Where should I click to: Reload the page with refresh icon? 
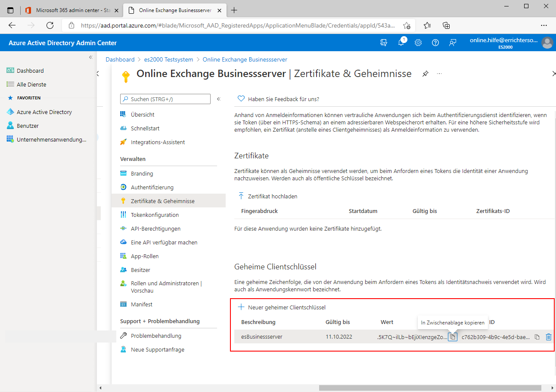pos(50,25)
